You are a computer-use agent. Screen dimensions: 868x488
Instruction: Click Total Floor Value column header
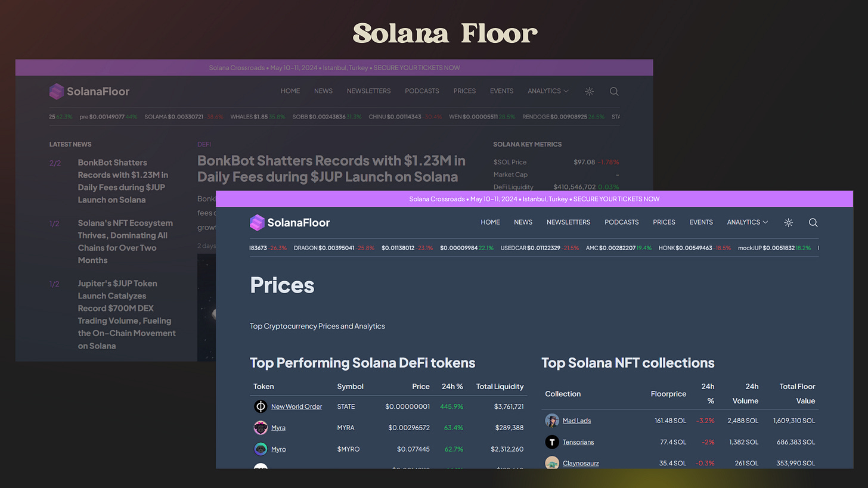[x=797, y=394]
